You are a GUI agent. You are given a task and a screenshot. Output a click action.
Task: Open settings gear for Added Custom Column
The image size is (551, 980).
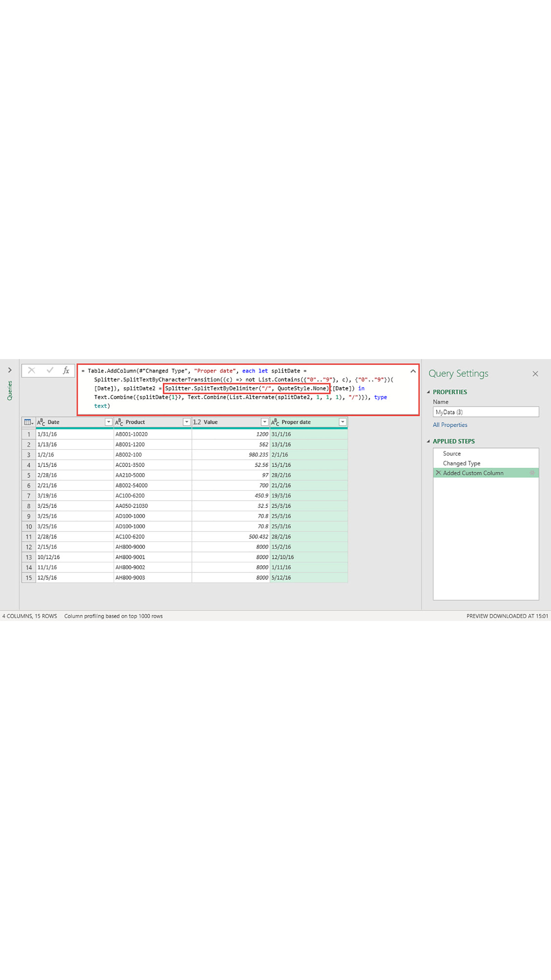click(x=532, y=473)
